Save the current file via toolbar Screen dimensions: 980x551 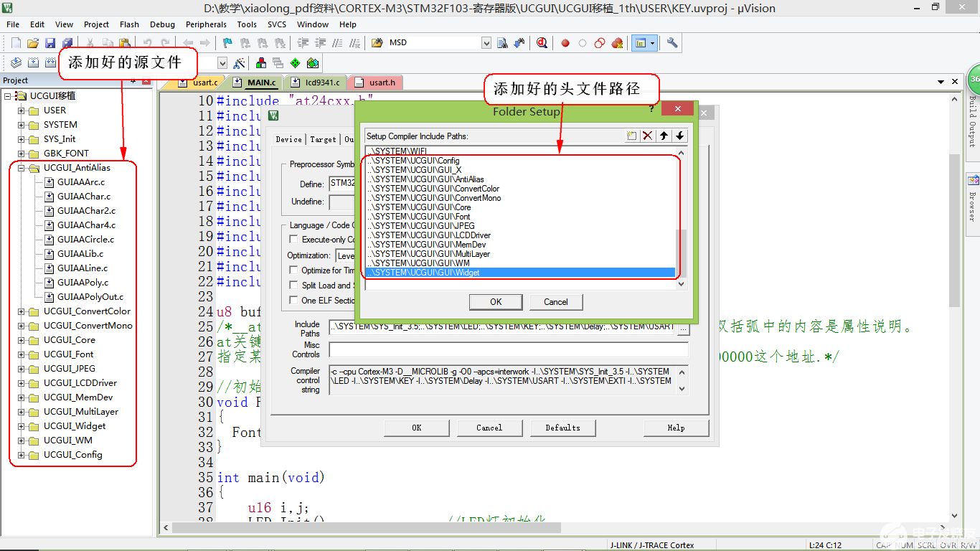coord(50,43)
